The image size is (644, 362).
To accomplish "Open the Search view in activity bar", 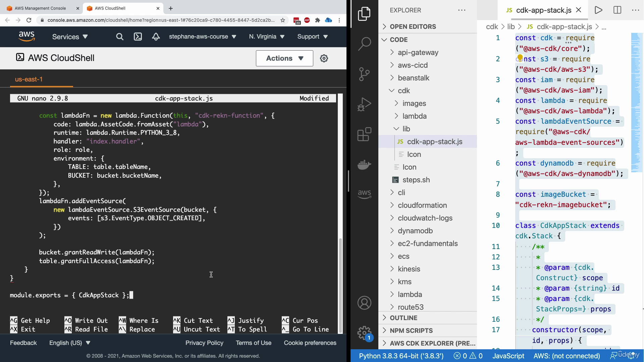I will tap(364, 44).
